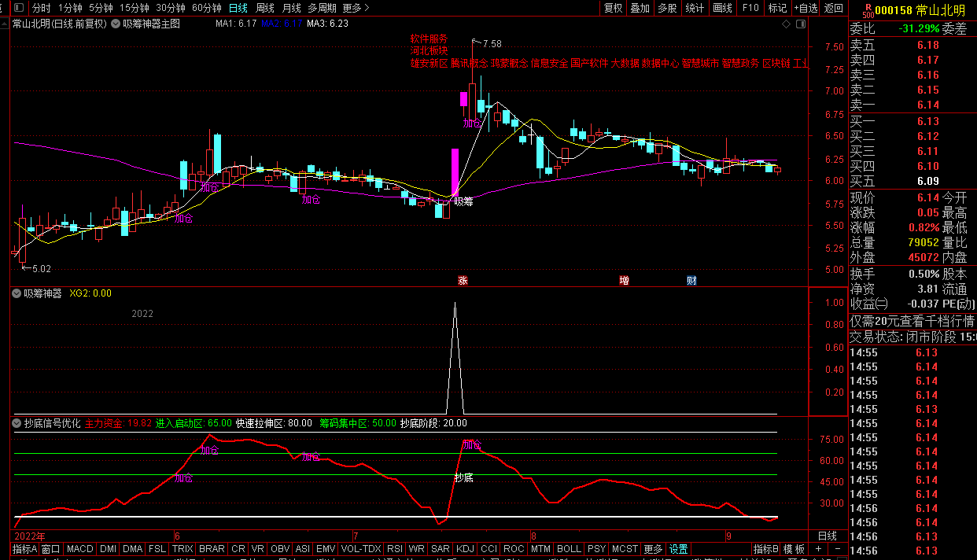Select the MACD indicator tab
This screenshot has width=977, height=560.
pyautogui.click(x=79, y=548)
